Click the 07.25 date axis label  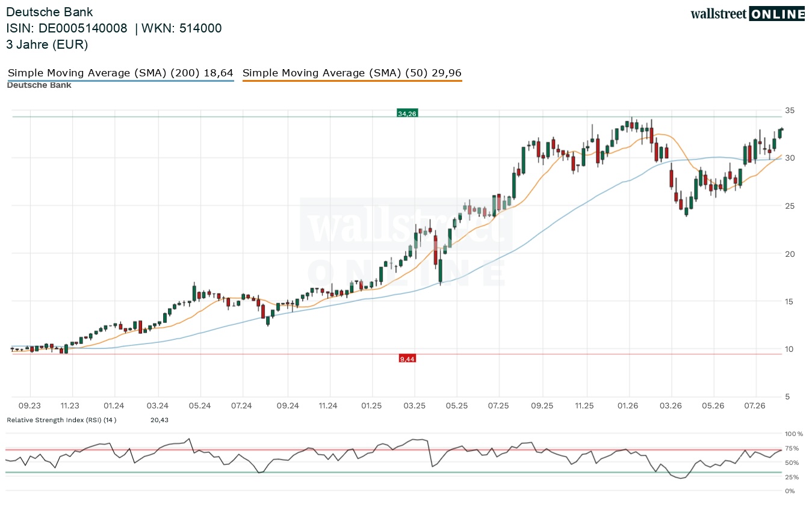(498, 406)
